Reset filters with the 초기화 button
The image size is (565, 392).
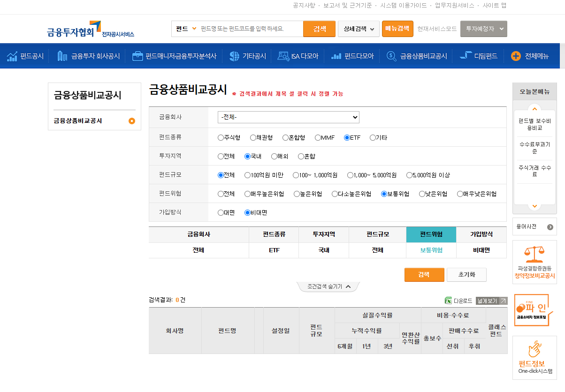[x=466, y=275]
